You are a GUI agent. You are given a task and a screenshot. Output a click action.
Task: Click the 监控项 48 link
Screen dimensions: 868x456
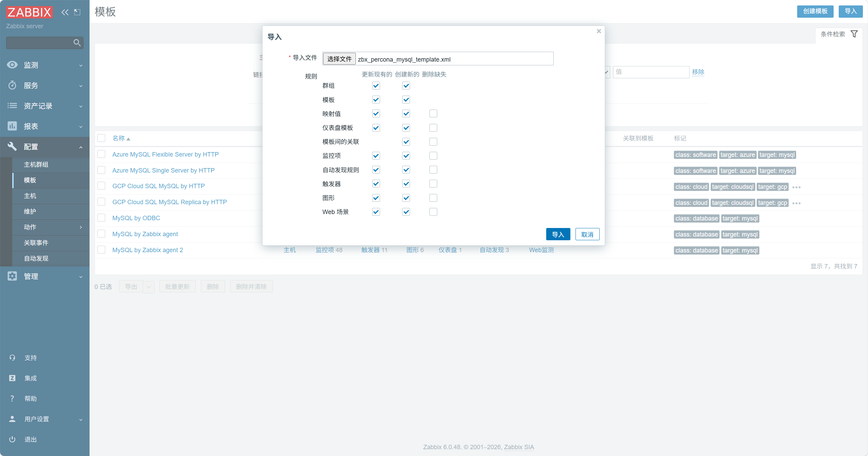pyautogui.click(x=329, y=250)
